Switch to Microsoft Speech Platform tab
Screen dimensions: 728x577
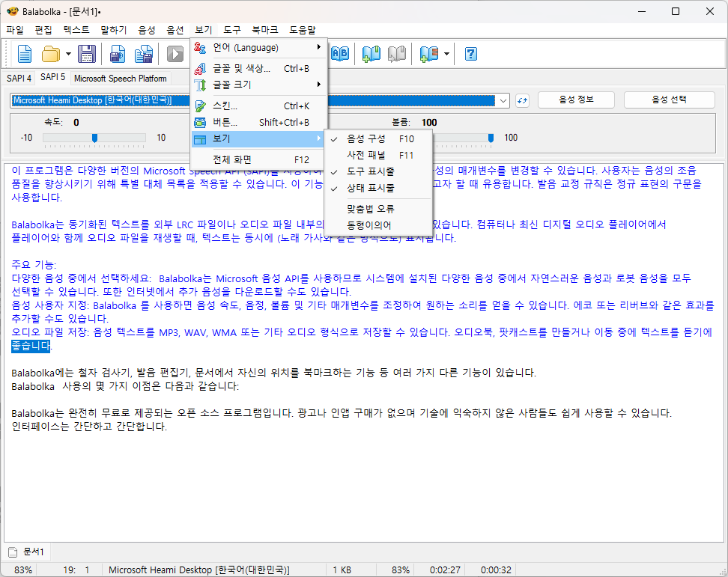pos(121,79)
